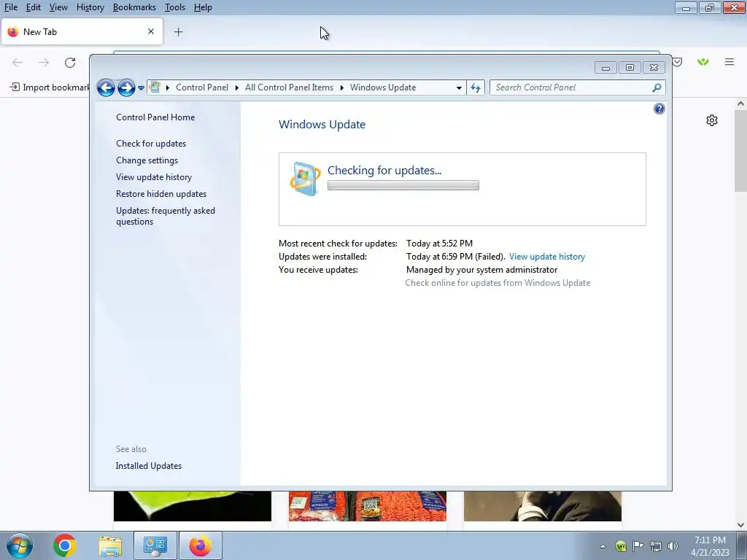Expand arrow before Windows Update breadcrumb

pyautogui.click(x=342, y=87)
